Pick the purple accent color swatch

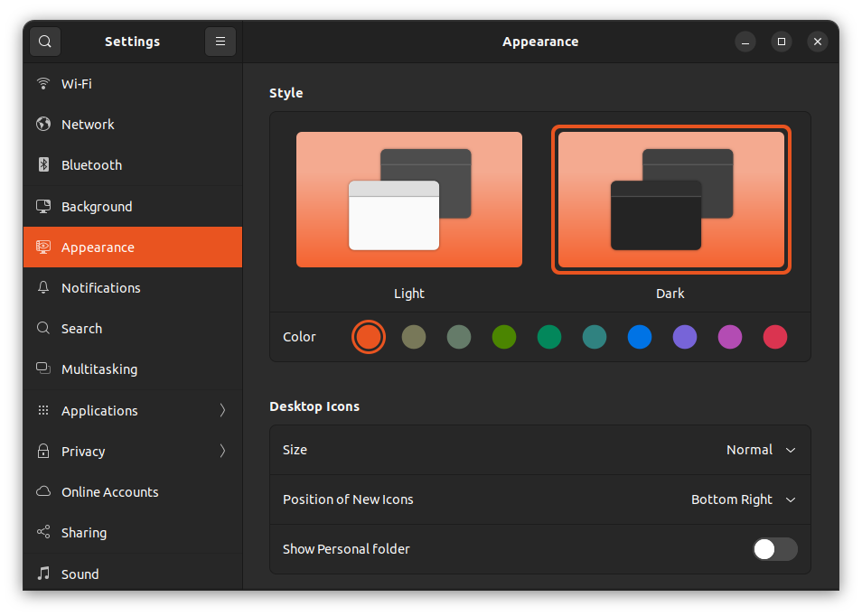pos(685,337)
